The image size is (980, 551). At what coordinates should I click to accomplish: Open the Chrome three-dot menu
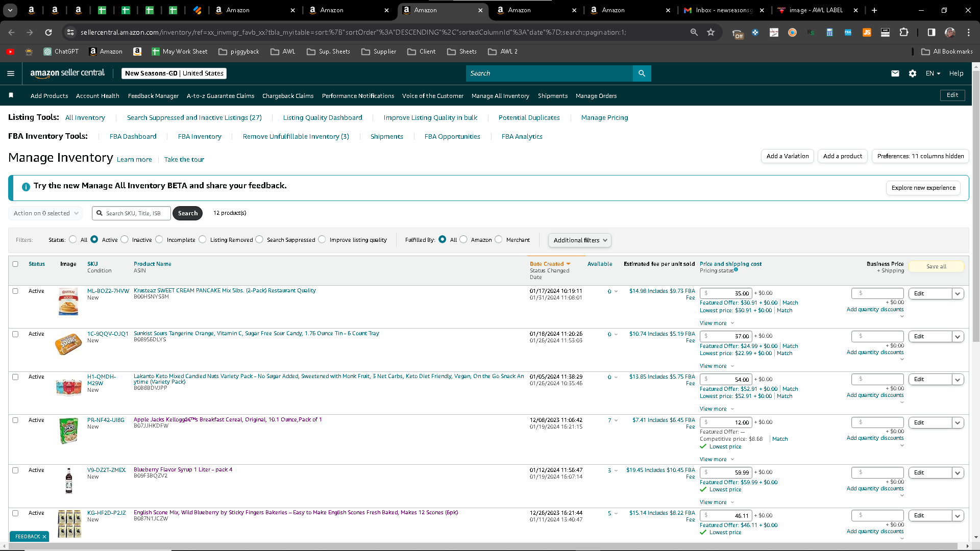969,32
